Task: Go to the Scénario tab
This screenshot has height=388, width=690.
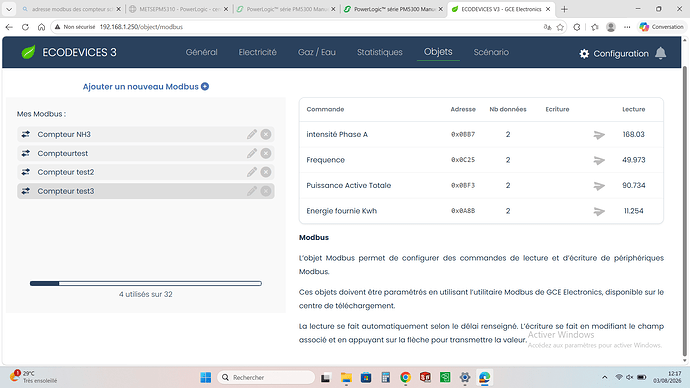Action: [x=491, y=52]
